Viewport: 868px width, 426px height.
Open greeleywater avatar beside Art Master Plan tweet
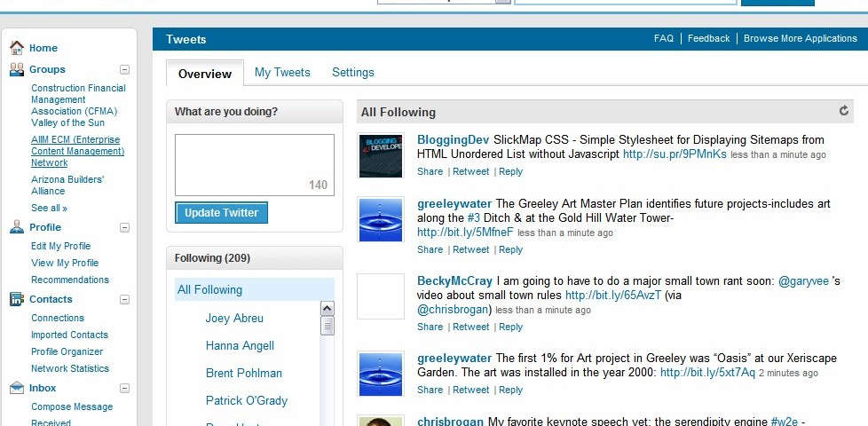pyautogui.click(x=380, y=219)
